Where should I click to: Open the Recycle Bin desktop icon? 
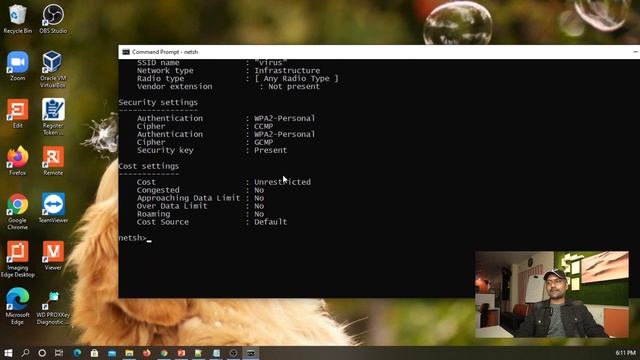point(17,19)
